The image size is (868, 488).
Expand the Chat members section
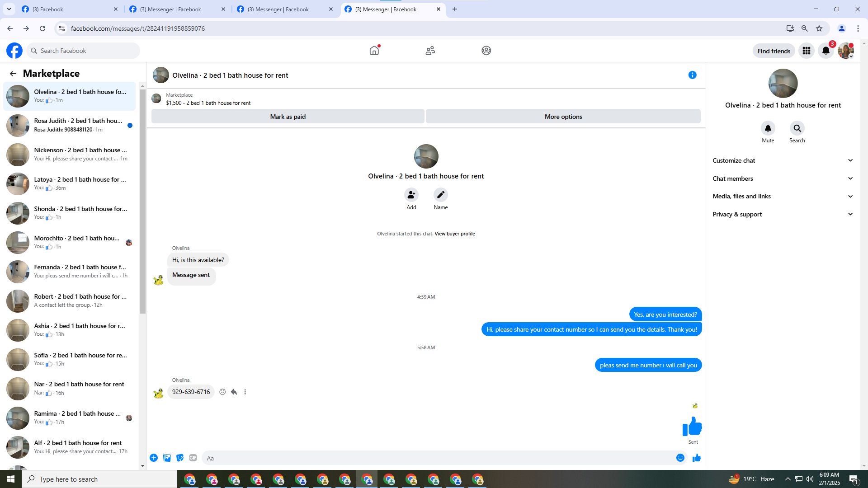click(783, 178)
